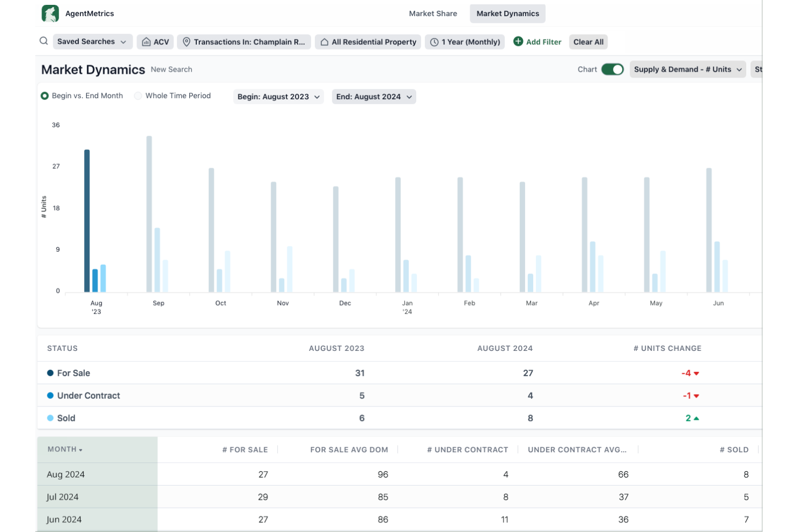Click the New Search label
798x532 pixels.
(171, 70)
